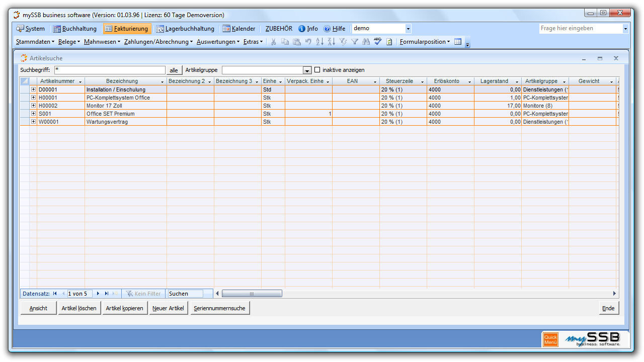Open the Artikelgruppe dropdown arrow
The height and width of the screenshot is (362, 644).
[x=307, y=70]
